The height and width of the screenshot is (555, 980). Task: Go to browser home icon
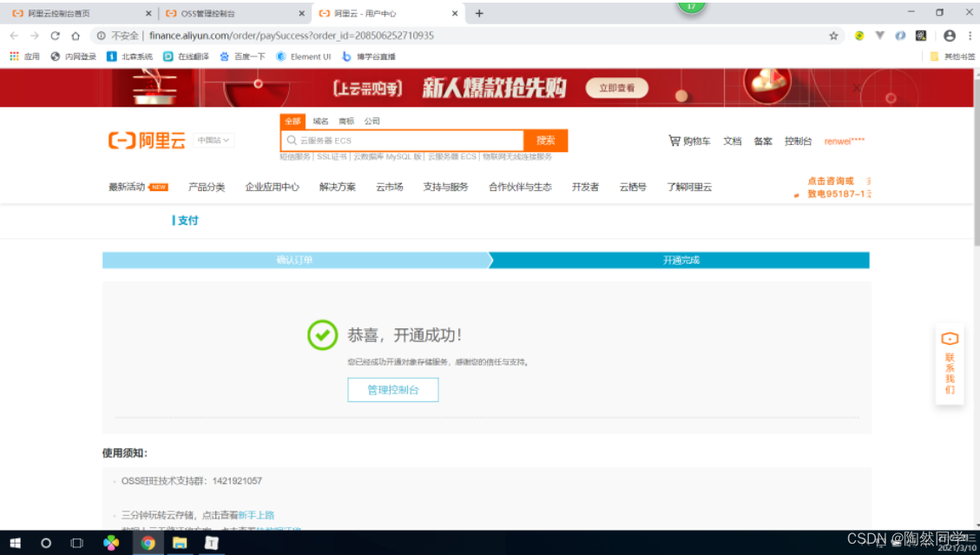[x=76, y=36]
